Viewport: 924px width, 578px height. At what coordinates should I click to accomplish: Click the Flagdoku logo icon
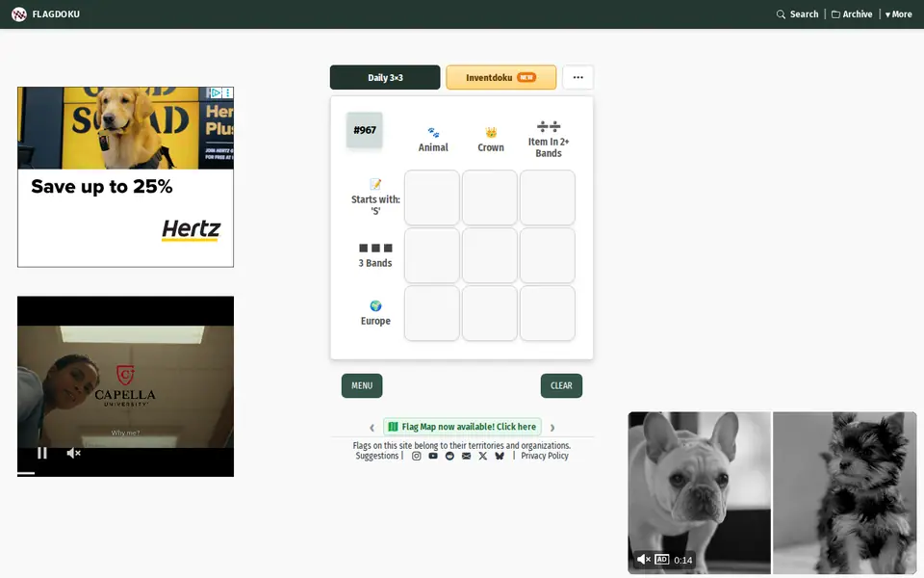19,14
